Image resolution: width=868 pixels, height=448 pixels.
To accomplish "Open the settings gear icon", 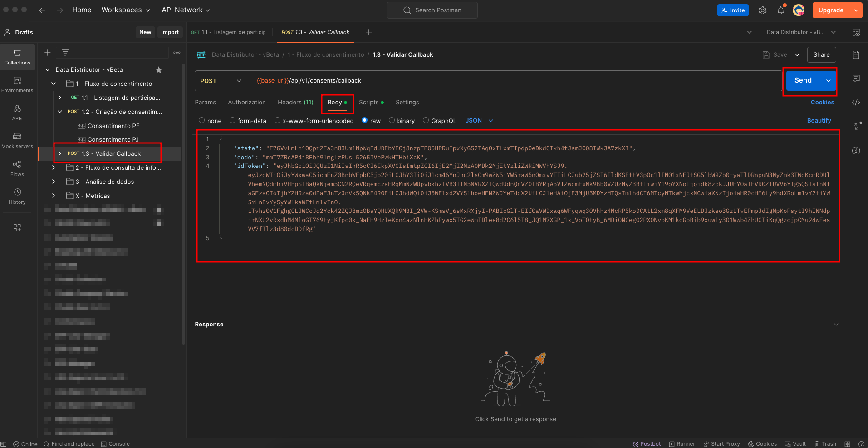I will pyautogui.click(x=763, y=10).
